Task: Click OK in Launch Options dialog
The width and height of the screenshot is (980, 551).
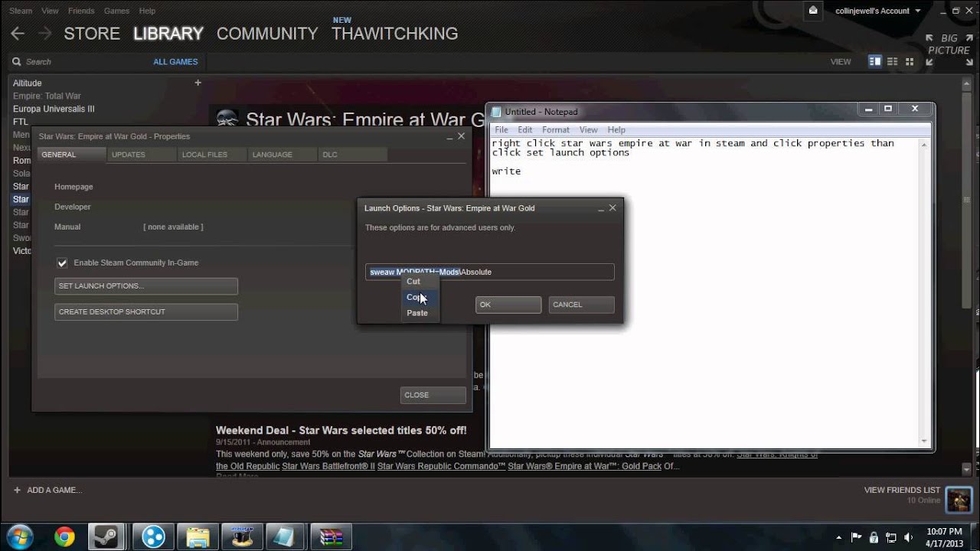Action: click(508, 305)
